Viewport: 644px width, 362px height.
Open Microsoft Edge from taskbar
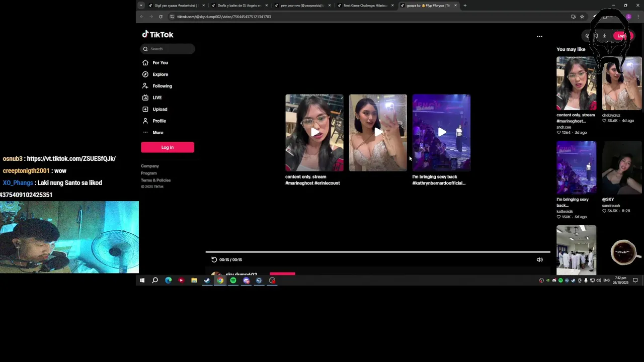click(x=168, y=281)
